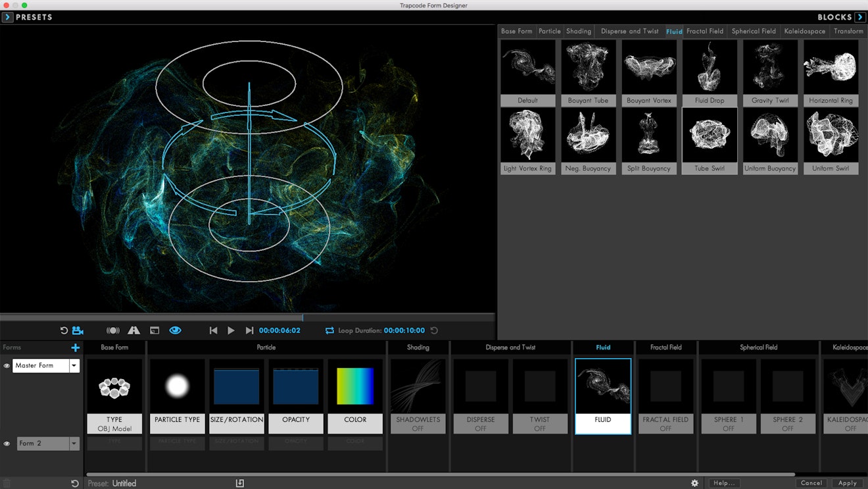This screenshot has width=868, height=489.
Task: Click the COLOR gradient swatch
Action: pos(355,385)
